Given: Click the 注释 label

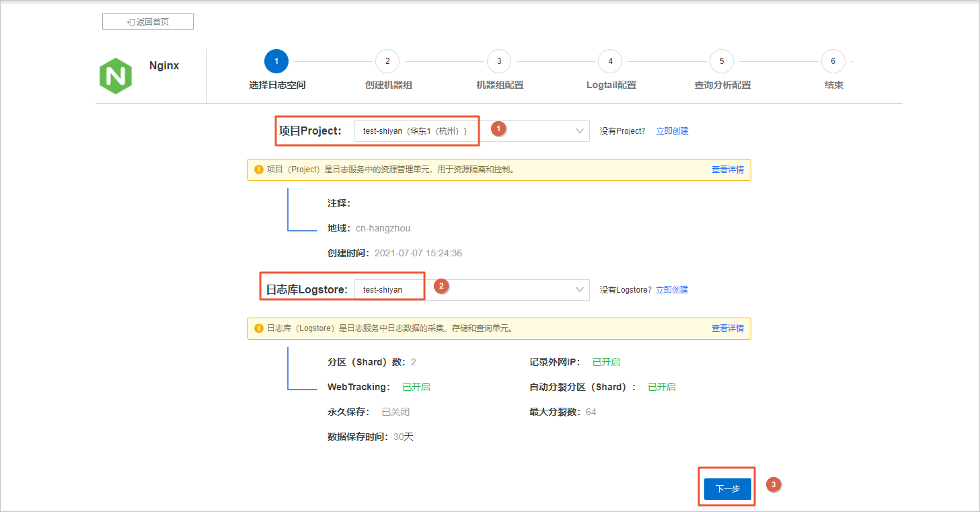Looking at the screenshot, I should click(339, 204).
